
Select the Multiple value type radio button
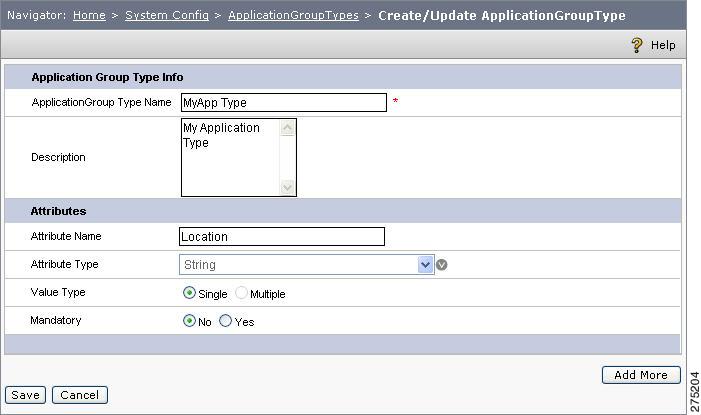click(241, 293)
